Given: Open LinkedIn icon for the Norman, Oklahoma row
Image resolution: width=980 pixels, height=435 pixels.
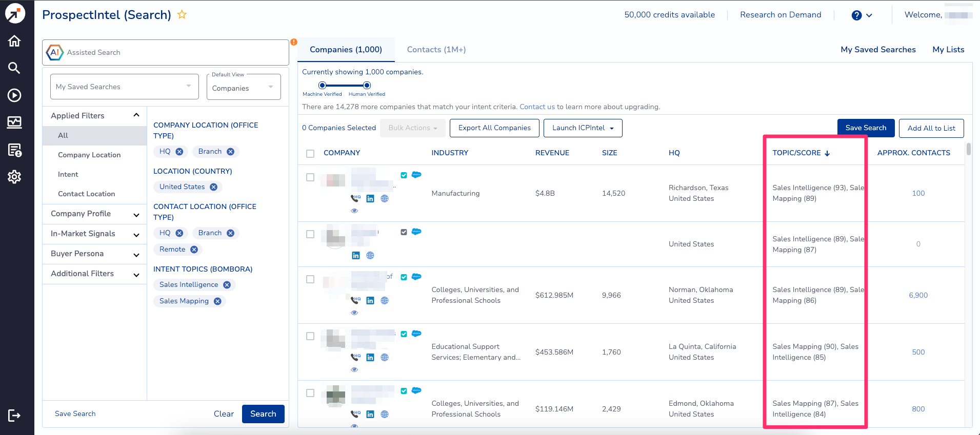Looking at the screenshot, I should (370, 301).
